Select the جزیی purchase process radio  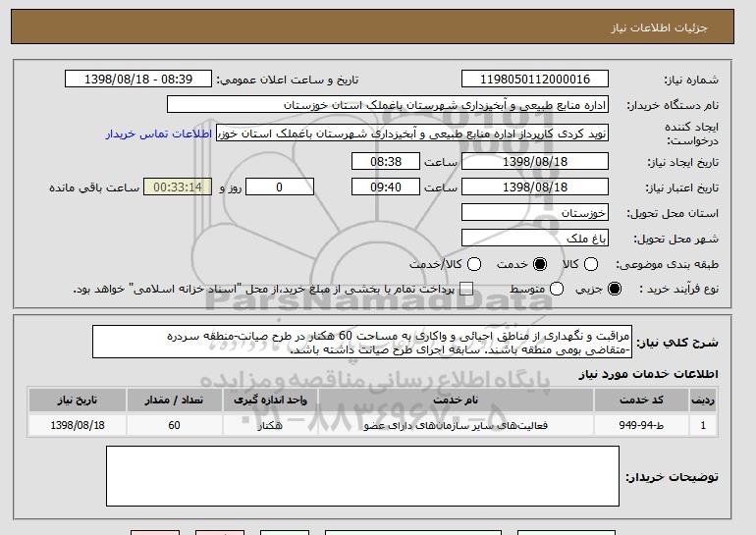[615, 289]
